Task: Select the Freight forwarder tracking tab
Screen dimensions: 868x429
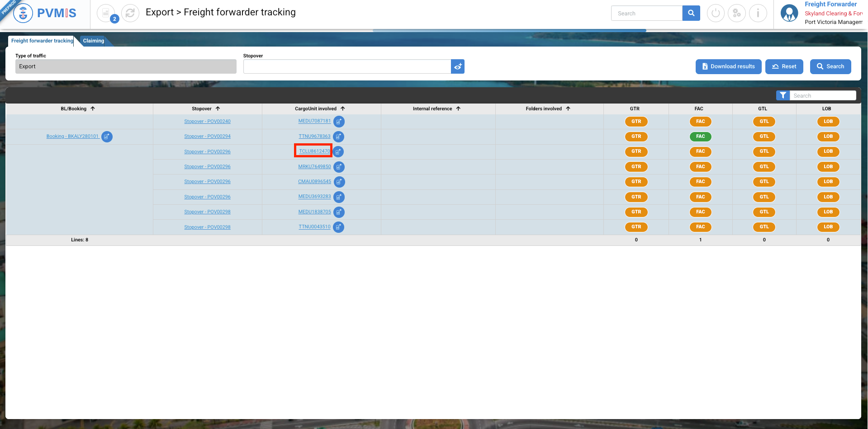Action: [42, 41]
